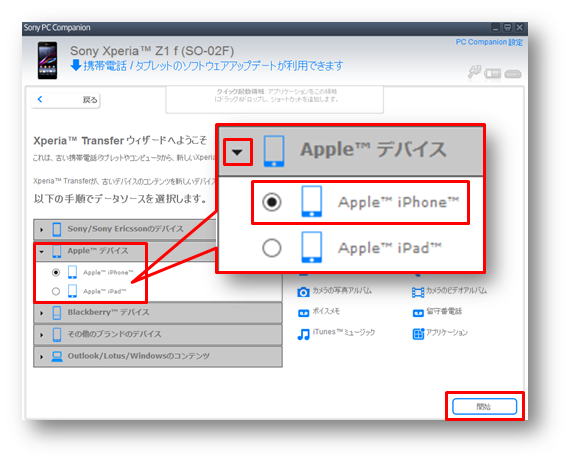Select the small Apple iPhone radio button
570x462 pixels.
(x=56, y=272)
